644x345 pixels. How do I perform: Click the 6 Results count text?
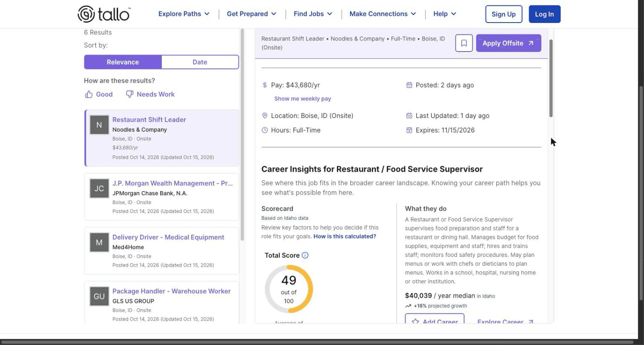[98, 32]
